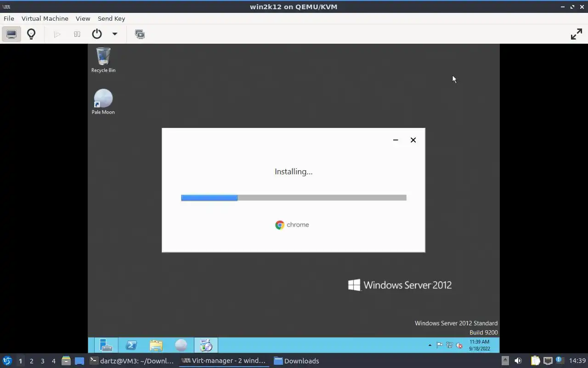588x368 pixels.
Task: Switch to workspace 4
Action: [53, 361]
